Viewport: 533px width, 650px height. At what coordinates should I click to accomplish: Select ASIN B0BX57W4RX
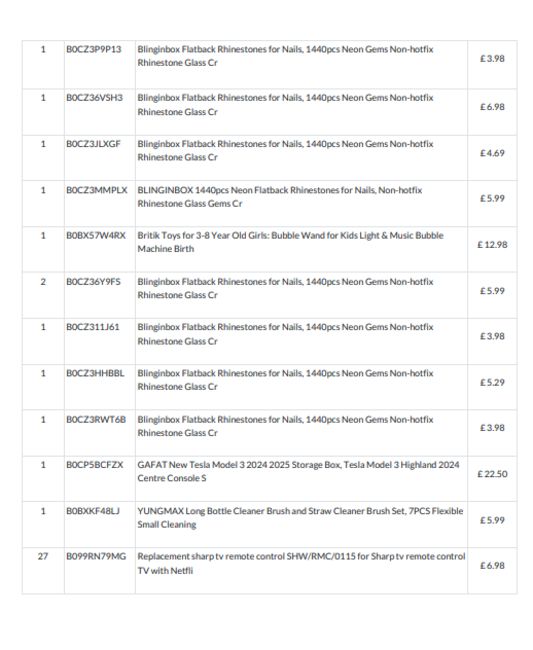point(96,235)
